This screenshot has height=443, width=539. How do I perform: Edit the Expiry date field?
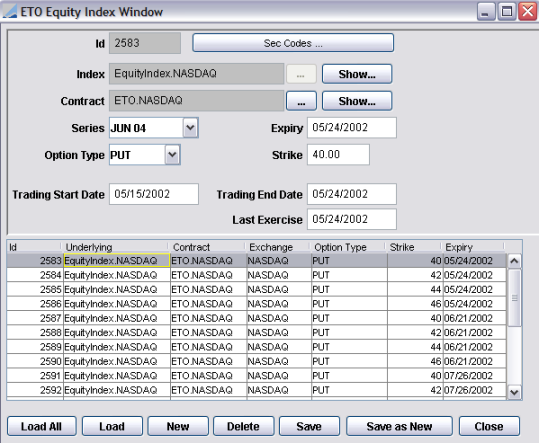tap(352, 128)
